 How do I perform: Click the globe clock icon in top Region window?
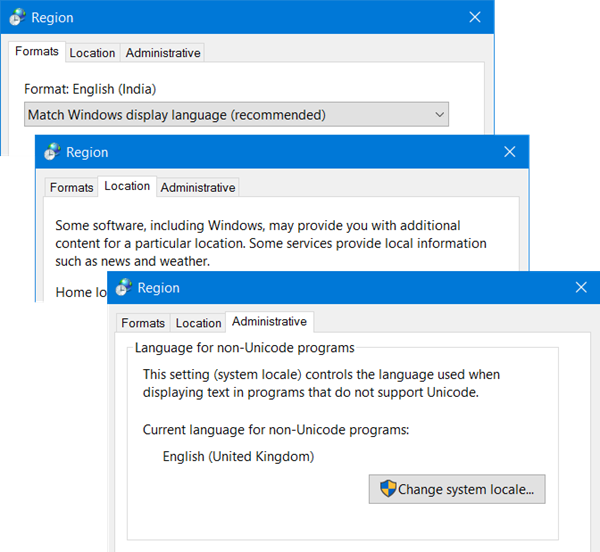pyautogui.click(x=18, y=17)
